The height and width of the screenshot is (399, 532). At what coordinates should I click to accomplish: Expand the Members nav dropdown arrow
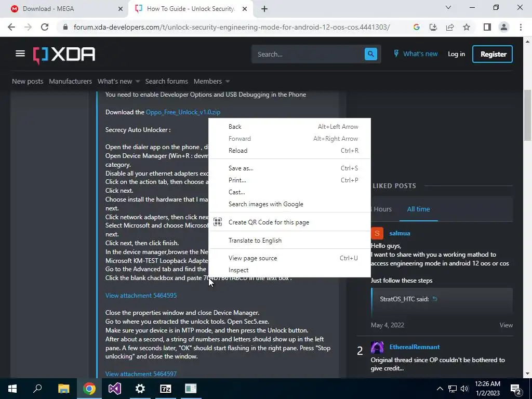(x=228, y=82)
